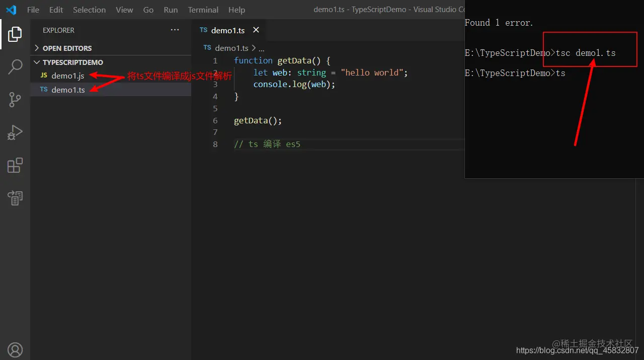Image resolution: width=644 pixels, height=360 pixels.
Task: Click the JS icon beside demo1.js
Action: [44, 76]
